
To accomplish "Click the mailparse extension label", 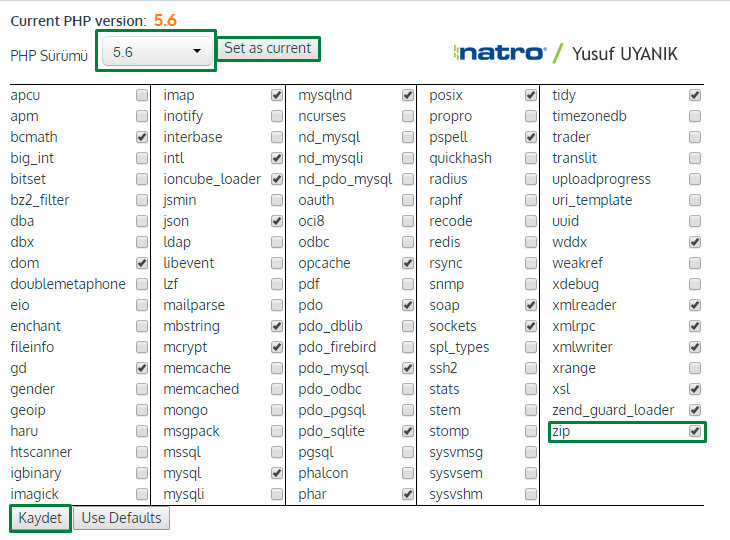I will (x=194, y=305).
